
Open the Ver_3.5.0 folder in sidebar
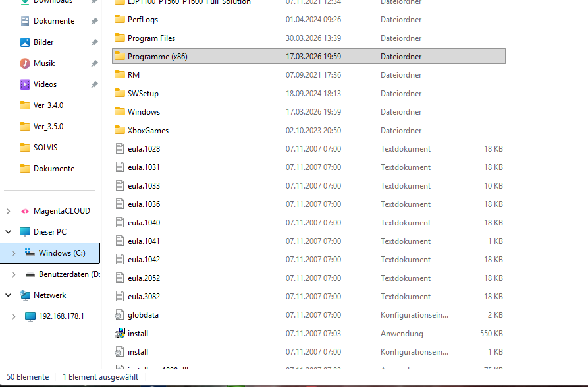tap(48, 127)
